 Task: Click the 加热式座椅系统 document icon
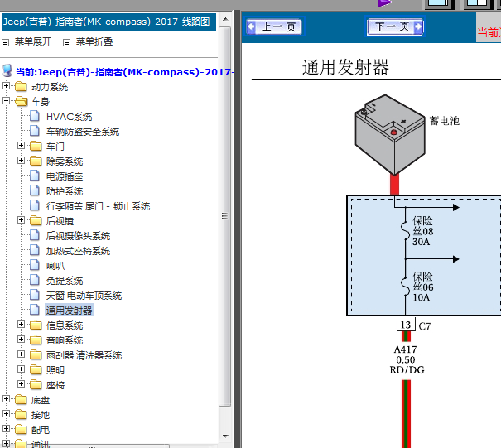click(x=35, y=250)
